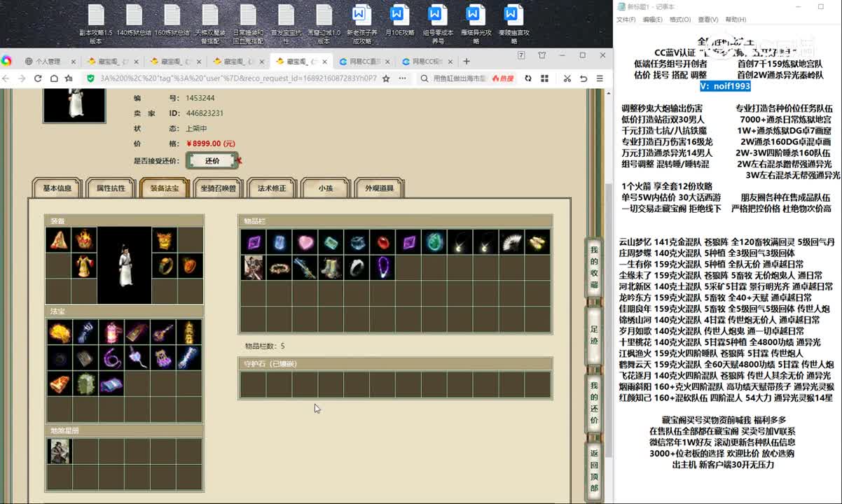Select the blue crystal inventory item
Viewport: 842px width, 504px height.
279,242
